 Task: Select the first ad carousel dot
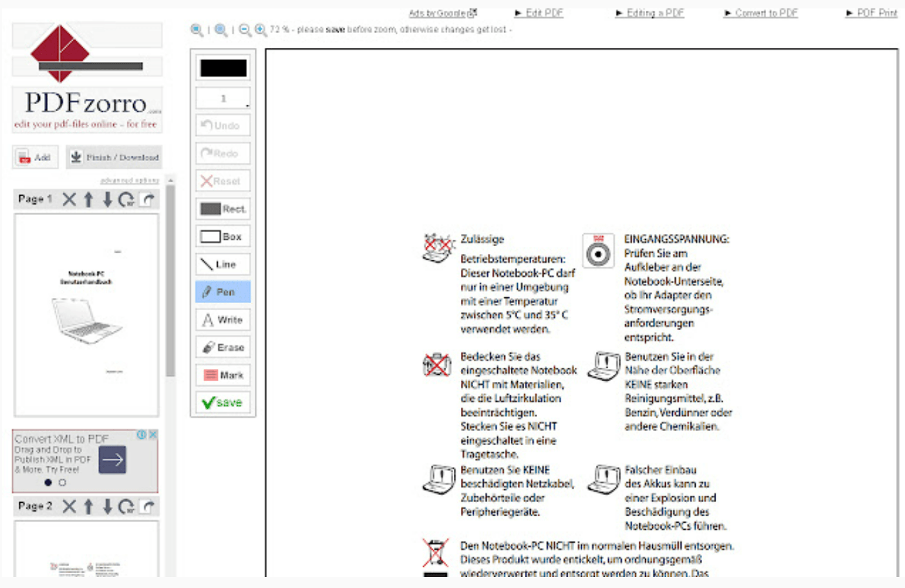pyautogui.click(x=48, y=483)
